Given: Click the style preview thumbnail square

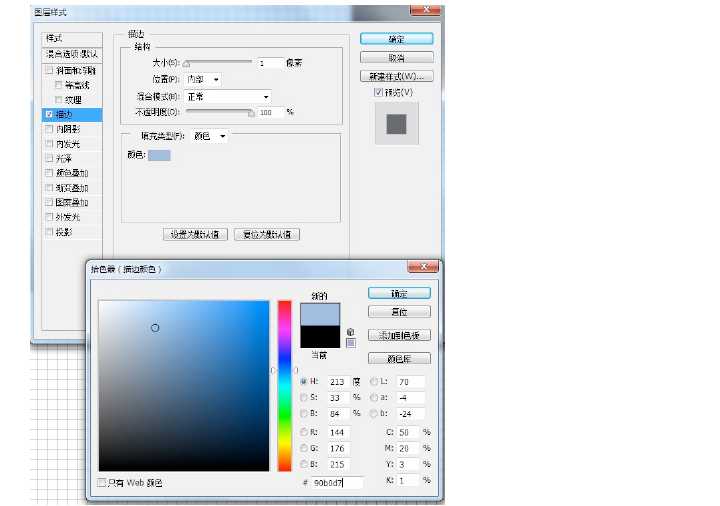Looking at the screenshot, I should coord(396,124).
